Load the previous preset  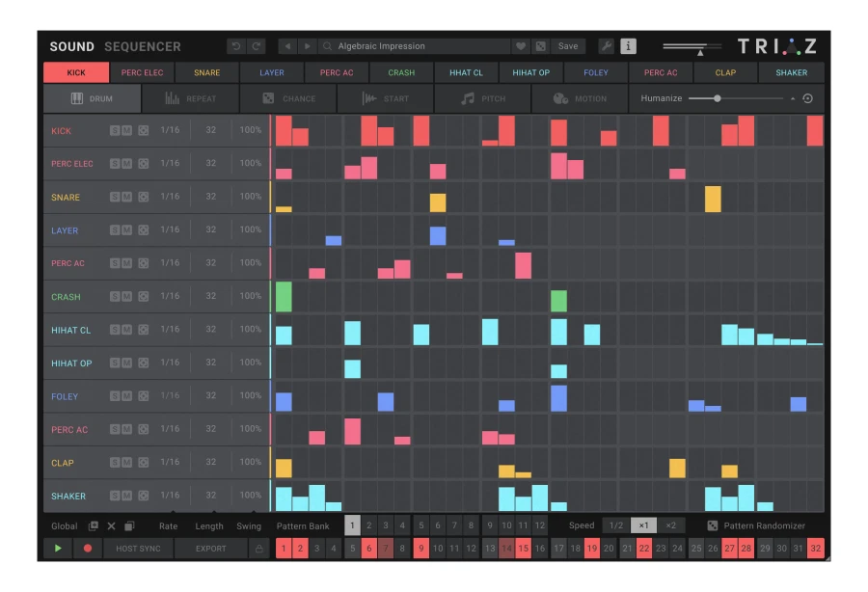coord(287,46)
